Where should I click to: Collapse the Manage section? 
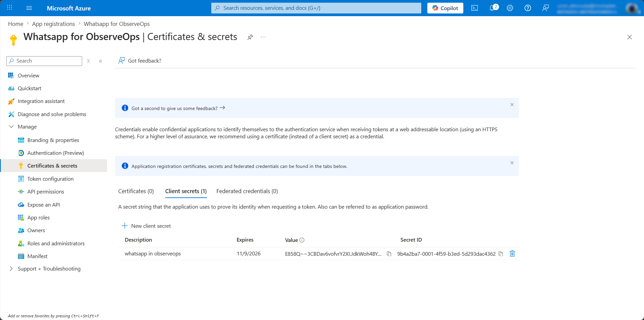click(11, 127)
